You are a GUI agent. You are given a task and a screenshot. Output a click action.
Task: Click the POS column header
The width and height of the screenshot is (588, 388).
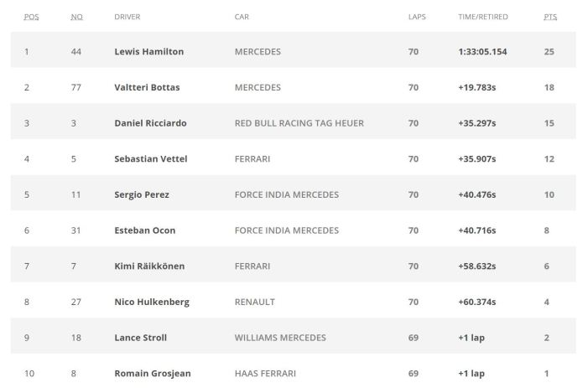tap(32, 17)
